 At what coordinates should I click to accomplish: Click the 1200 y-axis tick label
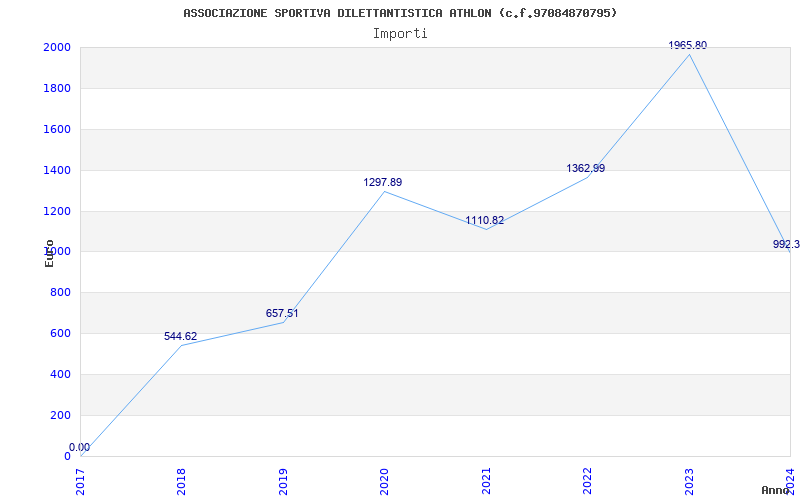pos(57,211)
